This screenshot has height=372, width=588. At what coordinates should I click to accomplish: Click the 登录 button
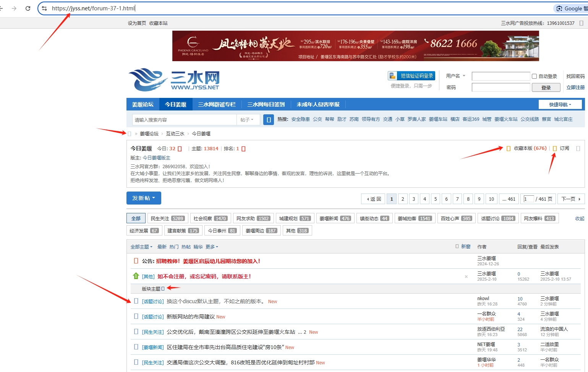[546, 88]
